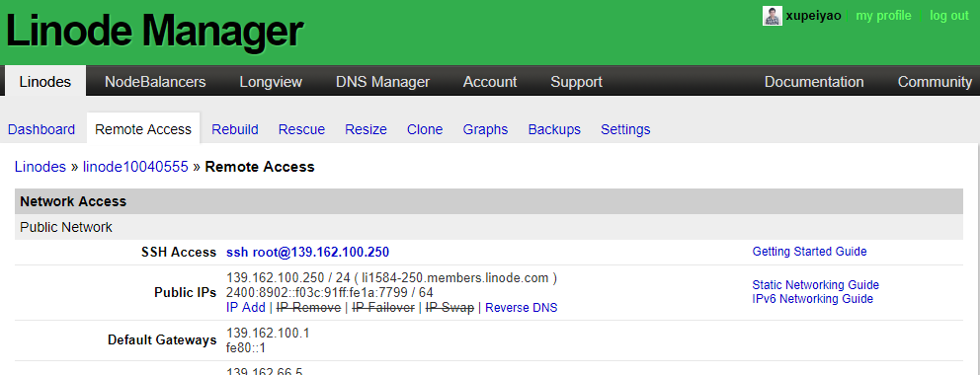Open the Static Networking Guide link
This screenshot has width=980, height=375.
point(816,285)
